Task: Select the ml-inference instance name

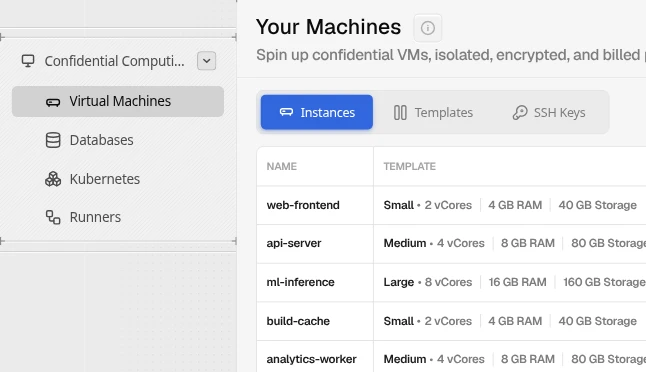Action: [x=300, y=282]
